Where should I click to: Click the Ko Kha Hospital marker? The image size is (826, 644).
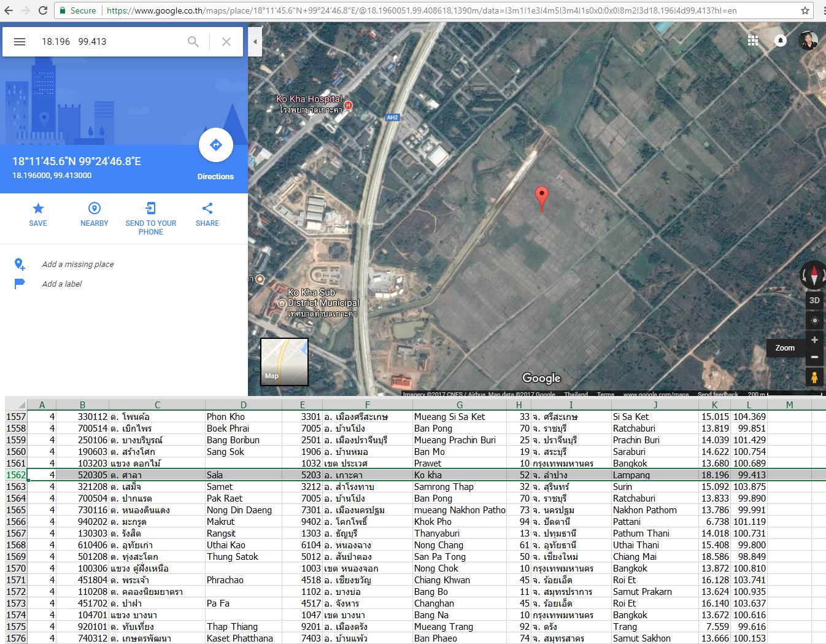pos(349,105)
